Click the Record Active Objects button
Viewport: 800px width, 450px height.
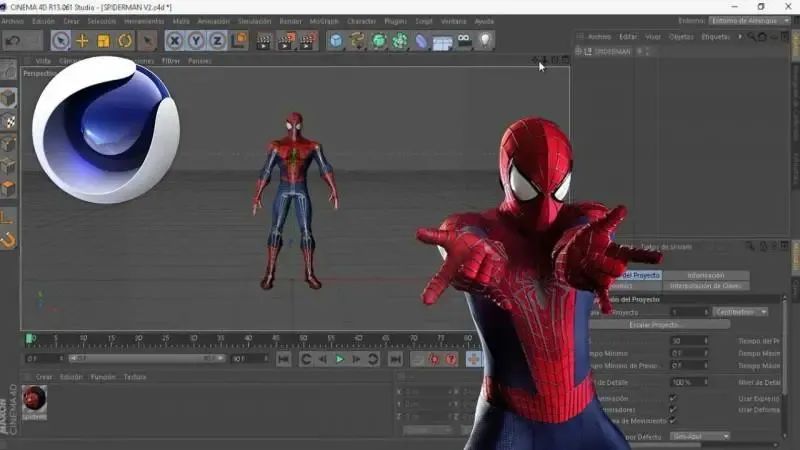click(418, 359)
